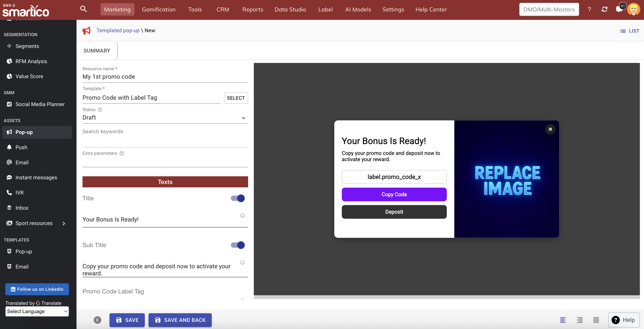Expand the Sport resources submenu arrow

[x=64, y=223]
